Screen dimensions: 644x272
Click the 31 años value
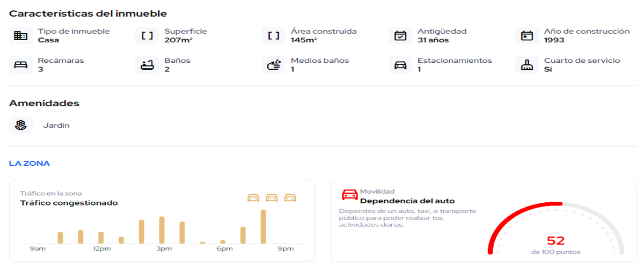pos(433,40)
